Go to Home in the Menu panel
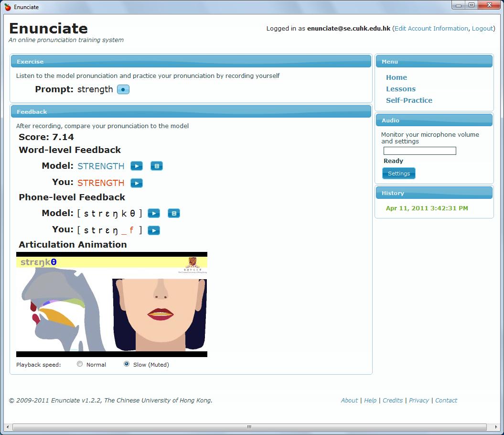This screenshot has width=504, height=435. coord(397,77)
